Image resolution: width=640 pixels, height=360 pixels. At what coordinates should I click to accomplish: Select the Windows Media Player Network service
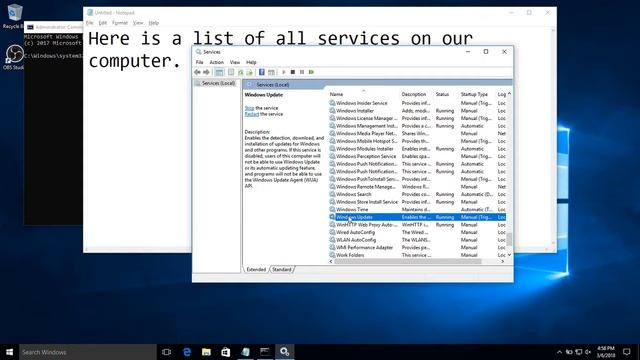(x=418, y=133)
